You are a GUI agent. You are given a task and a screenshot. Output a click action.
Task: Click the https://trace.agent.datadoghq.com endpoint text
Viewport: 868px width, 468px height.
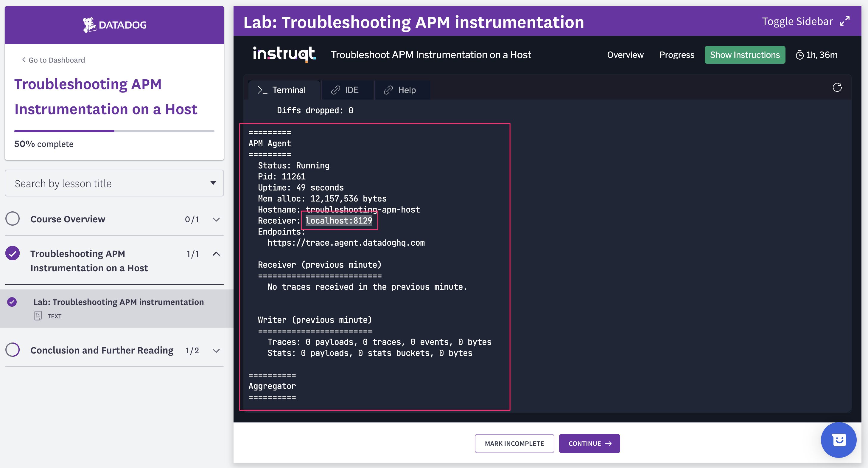tap(346, 243)
